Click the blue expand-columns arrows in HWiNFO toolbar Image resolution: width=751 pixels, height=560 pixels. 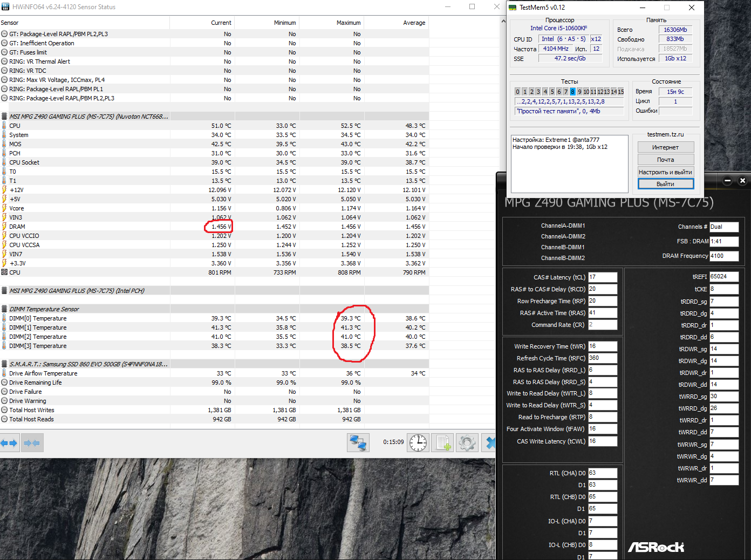pyautogui.click(x=9, y=443)
